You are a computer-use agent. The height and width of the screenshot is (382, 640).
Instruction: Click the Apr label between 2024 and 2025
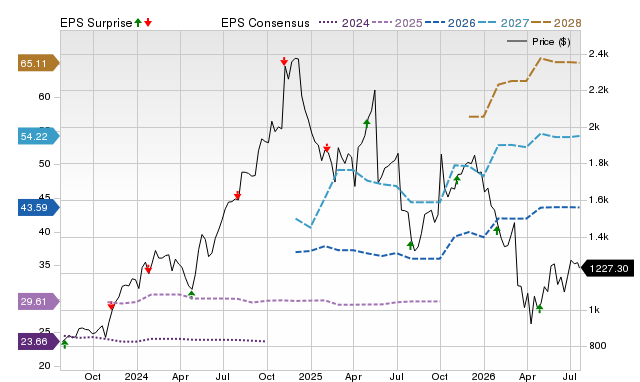(180, 376)
